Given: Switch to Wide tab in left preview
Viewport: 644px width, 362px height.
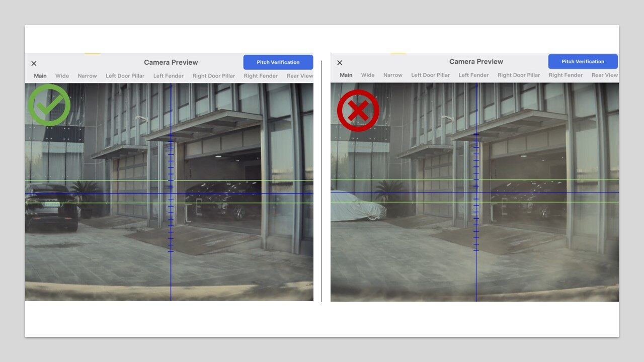Looking at the screenshot, I should [x=62, y=76].
